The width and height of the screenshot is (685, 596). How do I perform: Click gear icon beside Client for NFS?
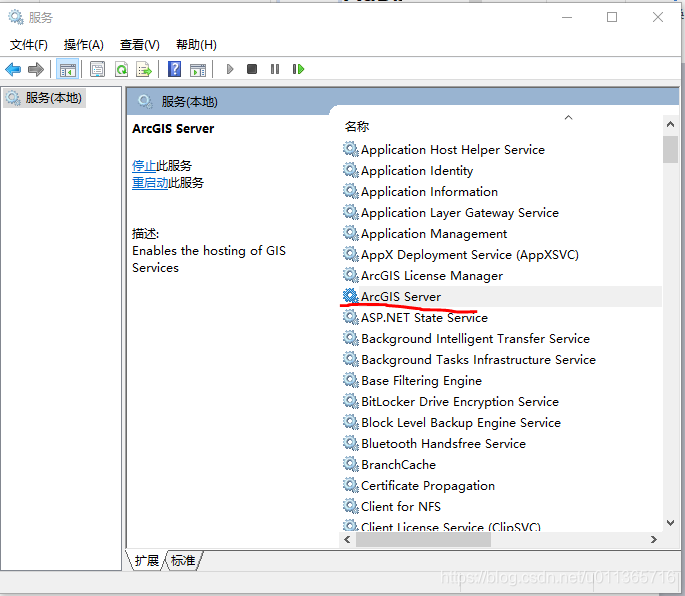[350, 506]
